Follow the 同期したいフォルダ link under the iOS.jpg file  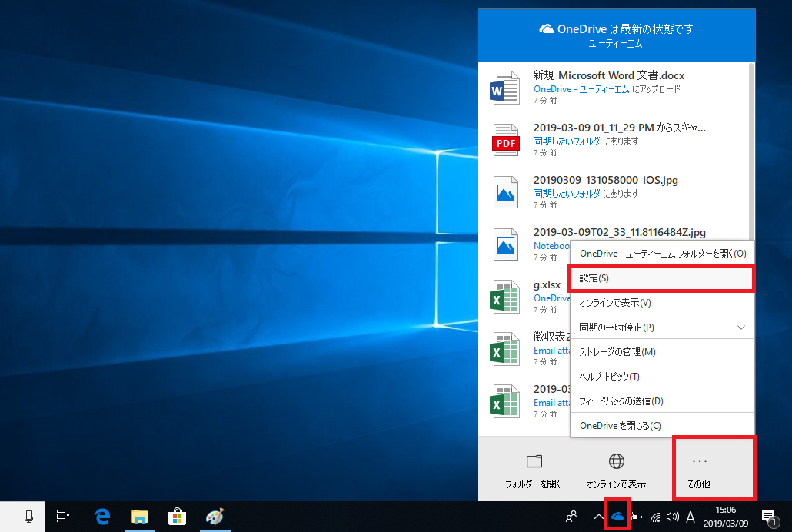pos(567,194)
